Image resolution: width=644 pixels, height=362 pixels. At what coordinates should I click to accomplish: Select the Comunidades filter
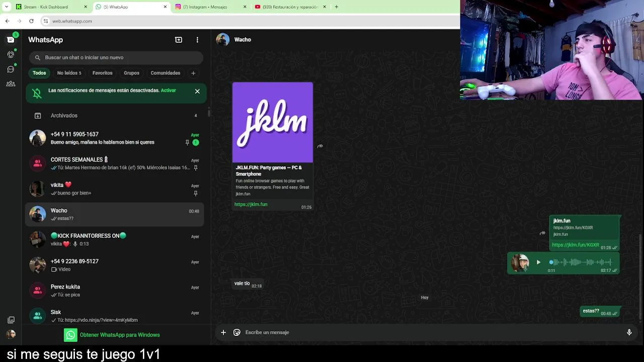(x=165, y=73)
